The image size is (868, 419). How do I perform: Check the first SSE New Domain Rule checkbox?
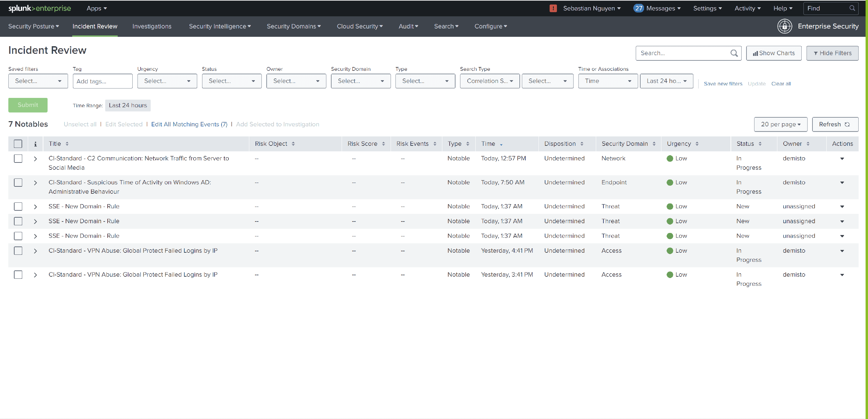coord(18,207)
